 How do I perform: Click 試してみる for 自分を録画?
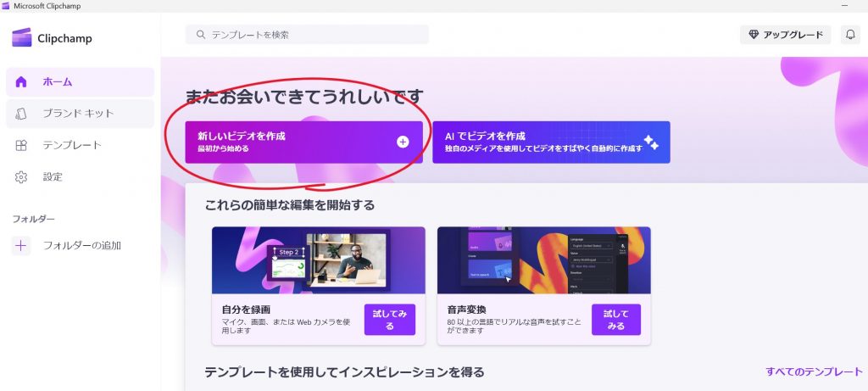point(390,320)
